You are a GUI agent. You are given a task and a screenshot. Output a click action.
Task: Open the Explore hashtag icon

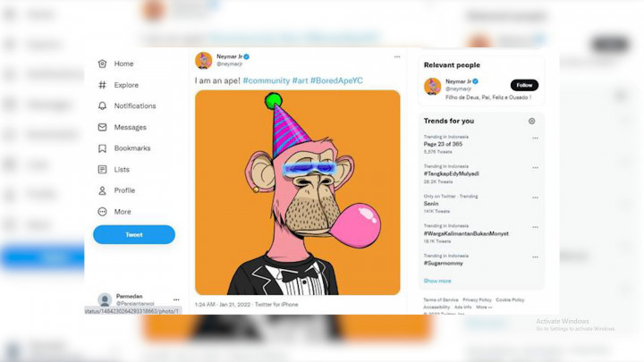pos(103,85)
